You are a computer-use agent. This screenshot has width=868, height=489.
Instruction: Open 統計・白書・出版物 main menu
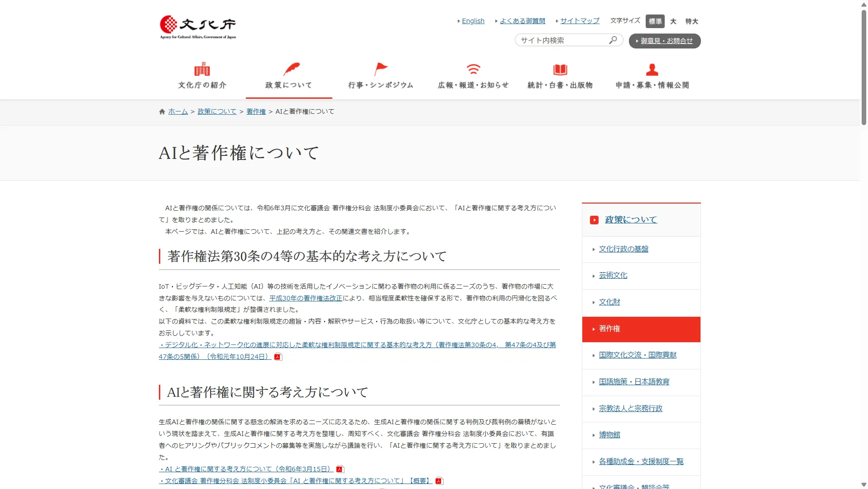[x=560, y=77]
